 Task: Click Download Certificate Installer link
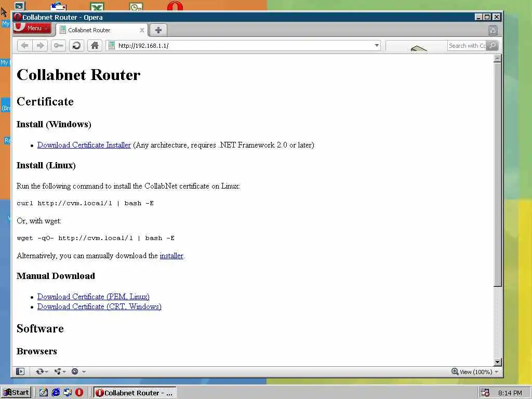[x=84, y=145]
